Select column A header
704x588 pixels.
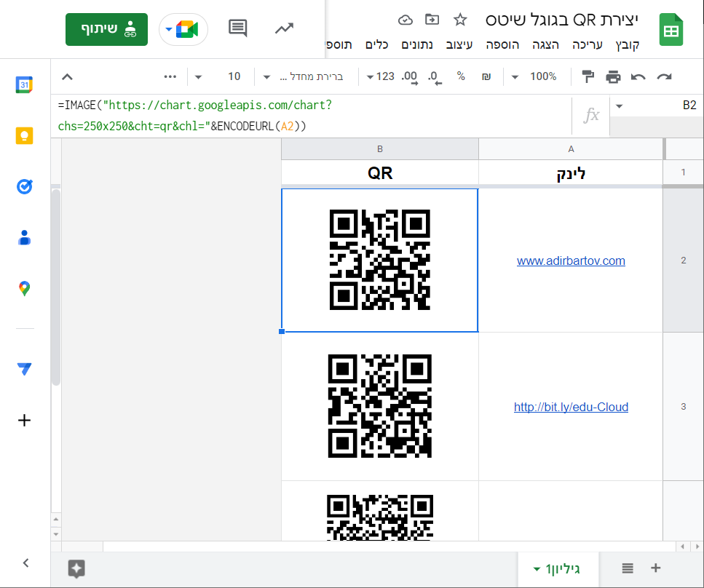click(571, 149)
